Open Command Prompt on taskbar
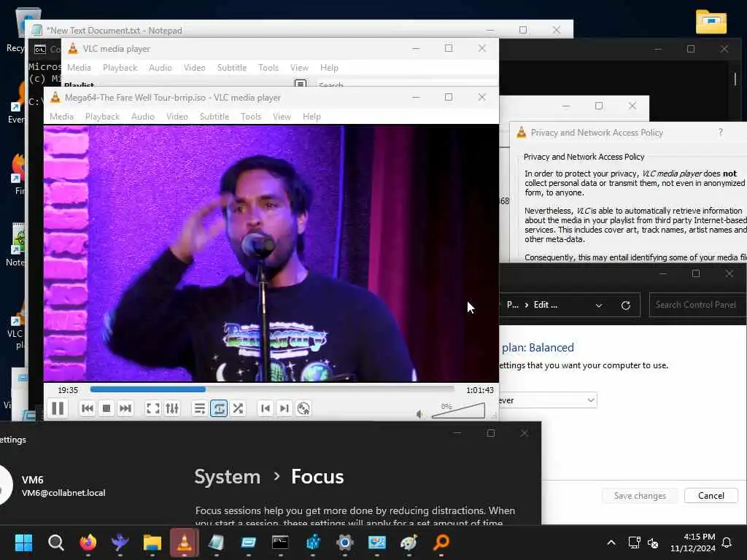 click(280, 542)
